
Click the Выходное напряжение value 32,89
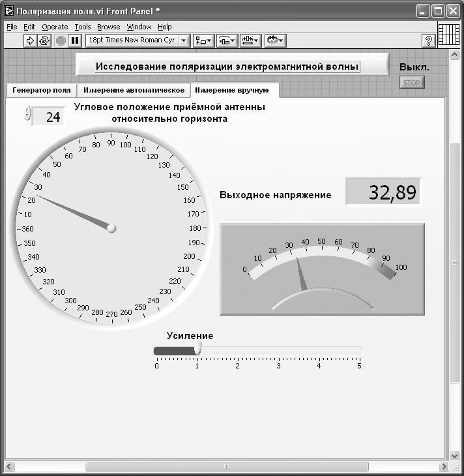pos(383,192)
